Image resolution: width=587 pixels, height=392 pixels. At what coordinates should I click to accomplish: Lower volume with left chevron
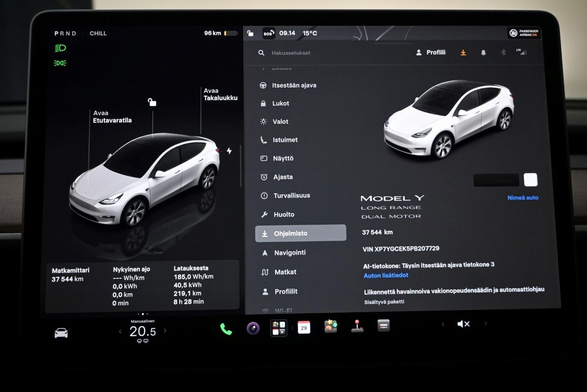click(x=443, y=324)
